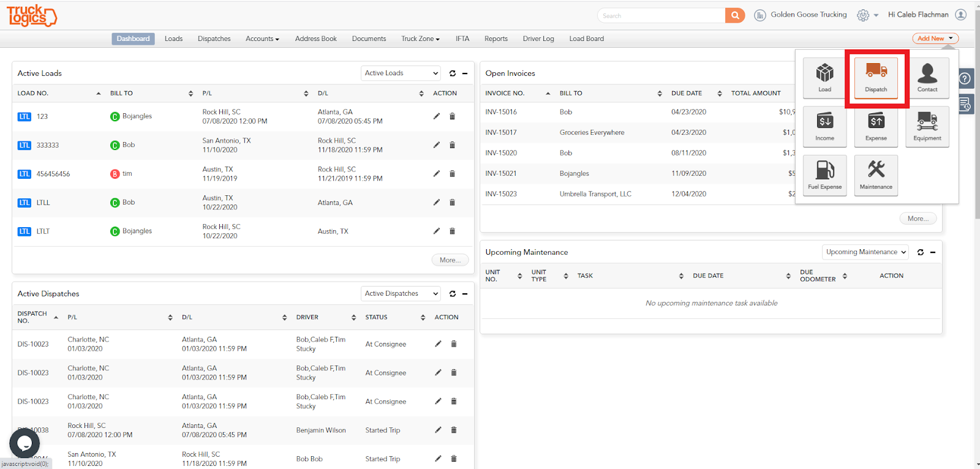This screenshot has height=469, width=980.
Task: Select the Income tile
Action: coord(824,127)
